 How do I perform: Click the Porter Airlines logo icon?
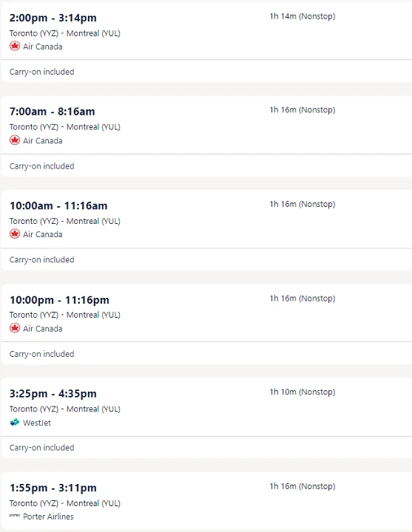coord(15,515)
